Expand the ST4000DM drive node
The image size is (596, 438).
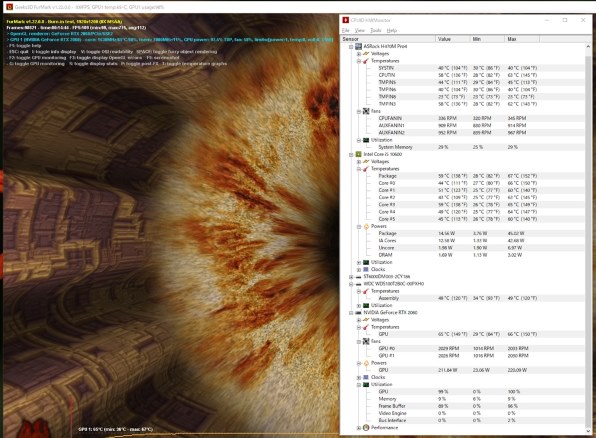(x=351, y=277)
